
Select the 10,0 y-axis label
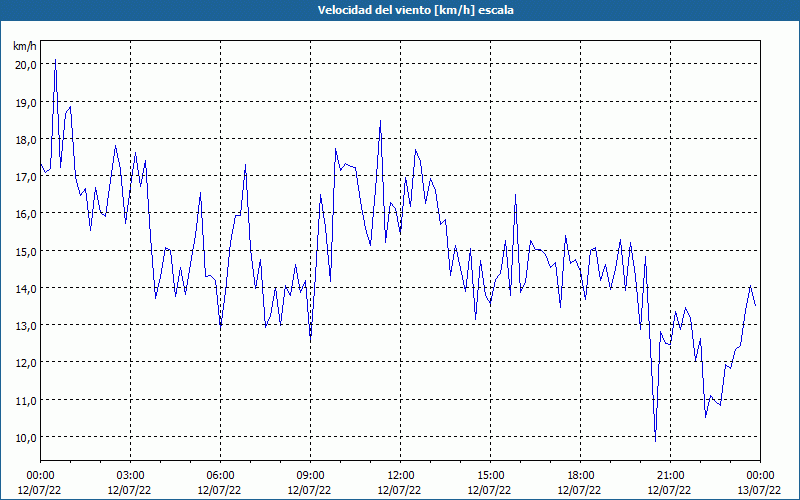[26, 438]
